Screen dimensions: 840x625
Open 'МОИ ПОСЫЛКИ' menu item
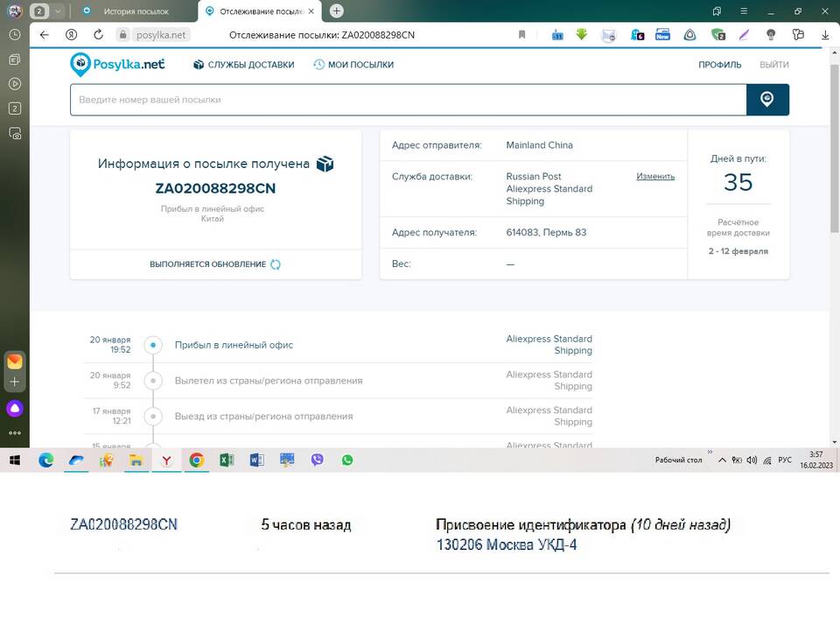[353, 65]
